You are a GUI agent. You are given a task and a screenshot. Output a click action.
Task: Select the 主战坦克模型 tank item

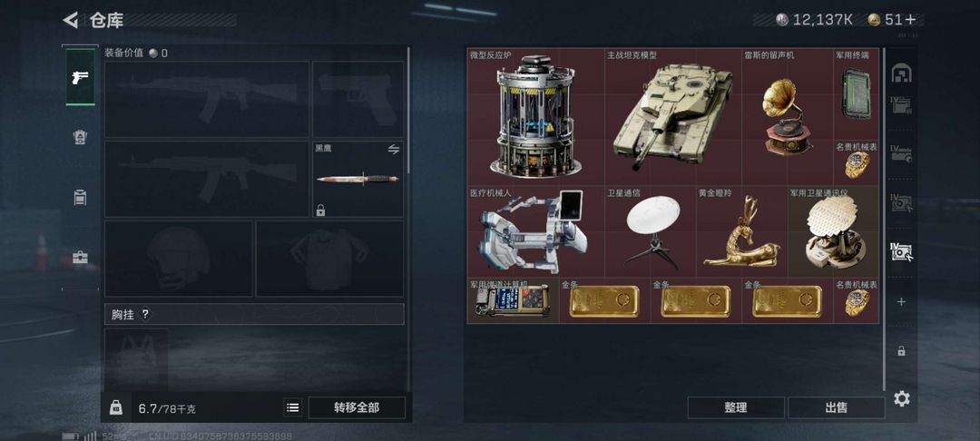673,117
